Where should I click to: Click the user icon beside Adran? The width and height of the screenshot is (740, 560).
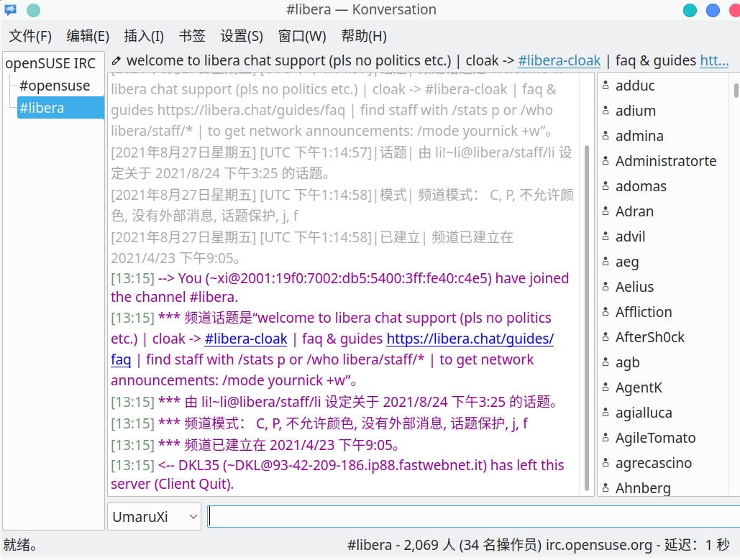point(606,211)
